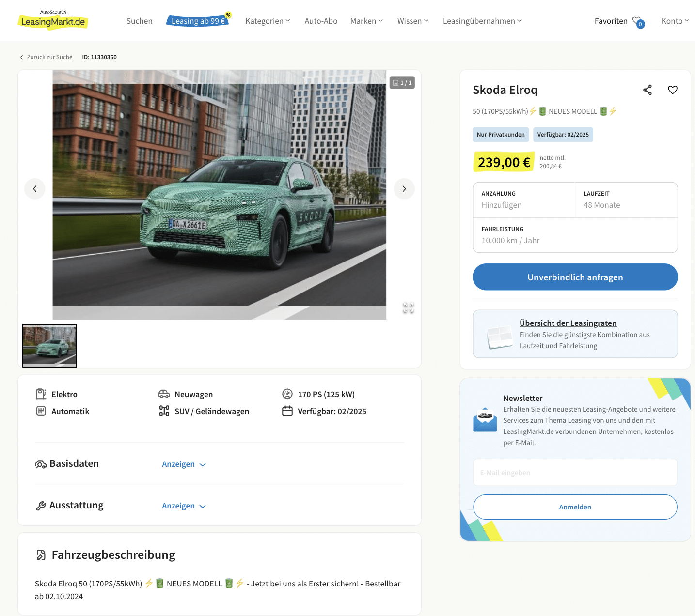Viewport: 695px width, 616px height.
Task: Show previous car image
Action: pyautogui.click(x=35, y=189)
